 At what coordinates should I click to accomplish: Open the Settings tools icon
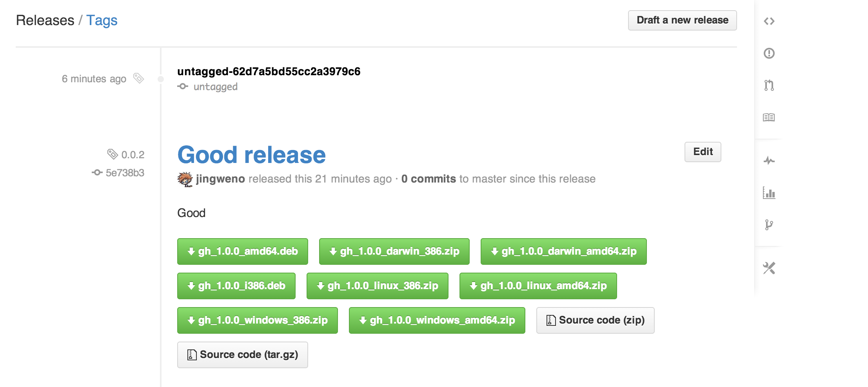tap(769, 268)
